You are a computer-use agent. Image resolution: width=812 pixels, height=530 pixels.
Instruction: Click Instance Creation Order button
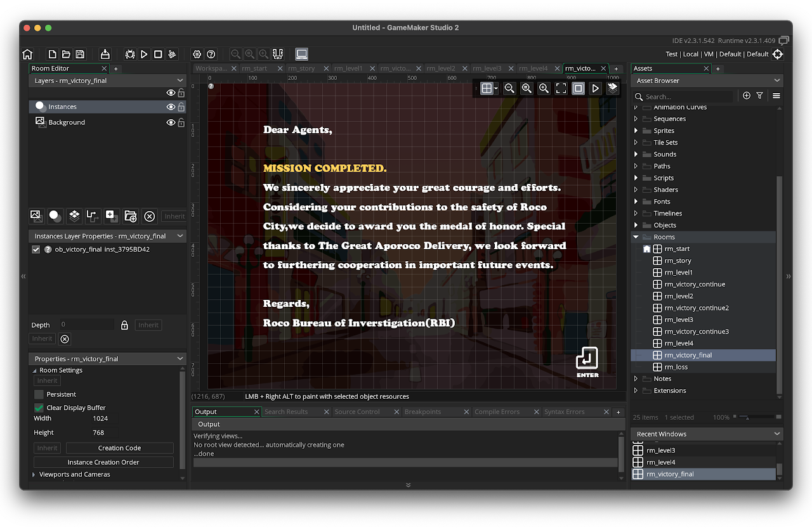coord(103,462)
